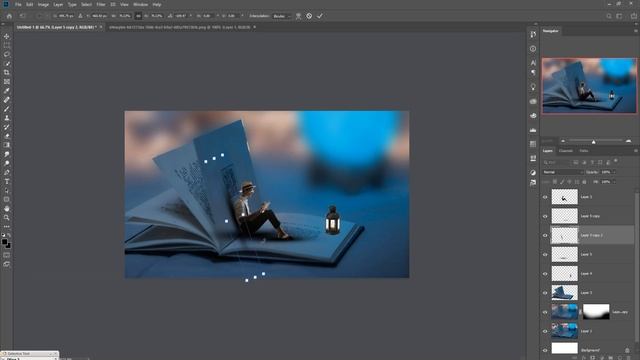The height and width of the screenshot is (360, 640).
Task: Select the Eraser tool
Action: pyautogui.click(x=7, y=136)
